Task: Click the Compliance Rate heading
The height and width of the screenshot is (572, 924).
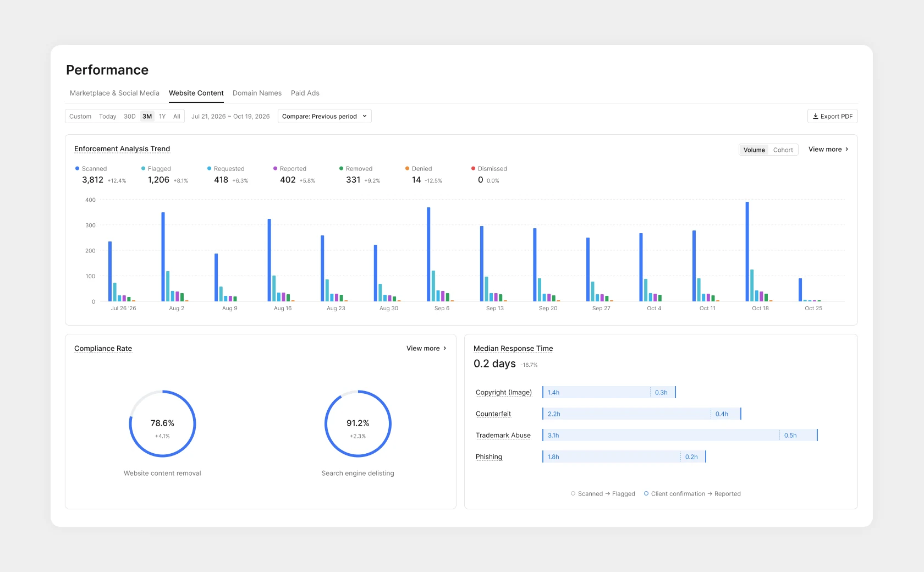Action: click(x=103, y=348)
